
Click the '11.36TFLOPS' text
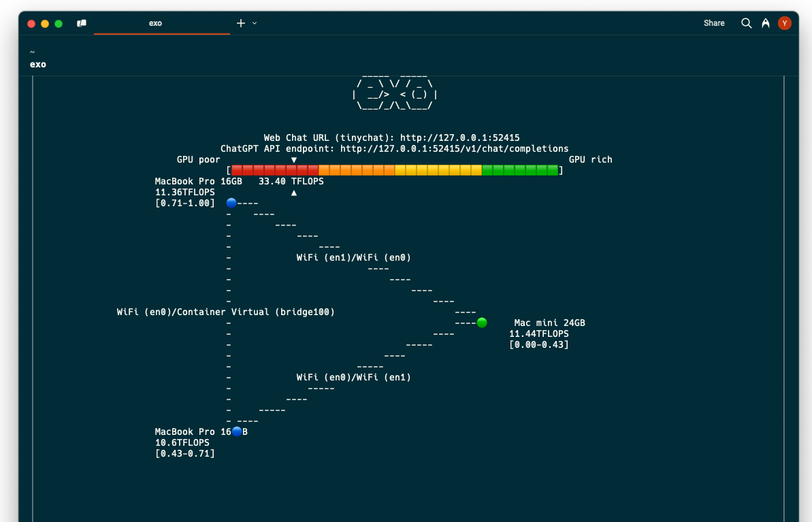(x=185, y=192)
